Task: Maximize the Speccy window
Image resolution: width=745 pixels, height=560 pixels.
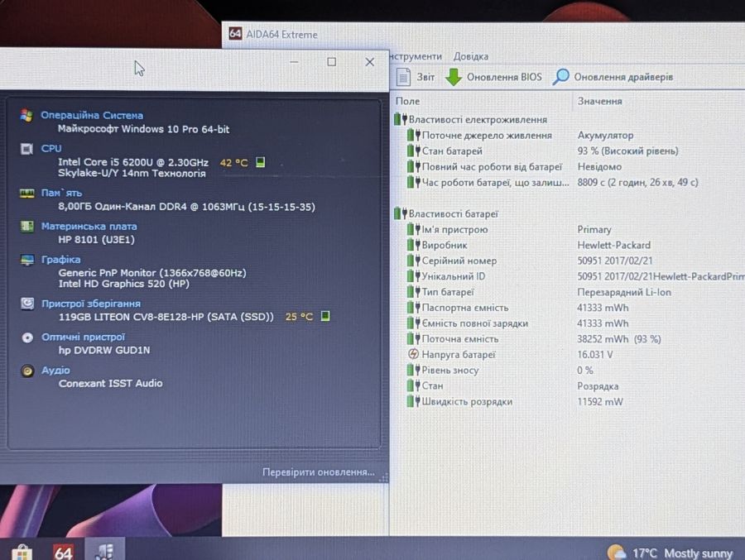Action: click(332, 62)
